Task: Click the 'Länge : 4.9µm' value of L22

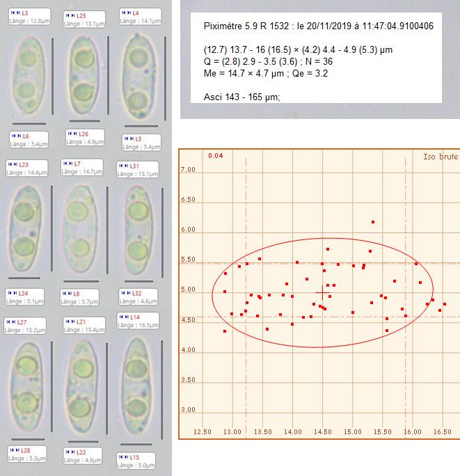Action: tap(83, 460)
